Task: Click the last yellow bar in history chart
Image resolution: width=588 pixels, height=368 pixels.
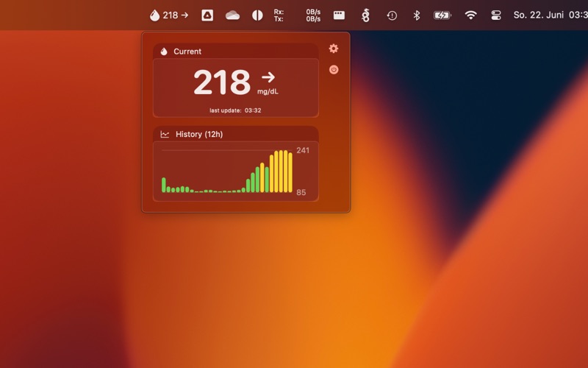Action: pos(290,172)
